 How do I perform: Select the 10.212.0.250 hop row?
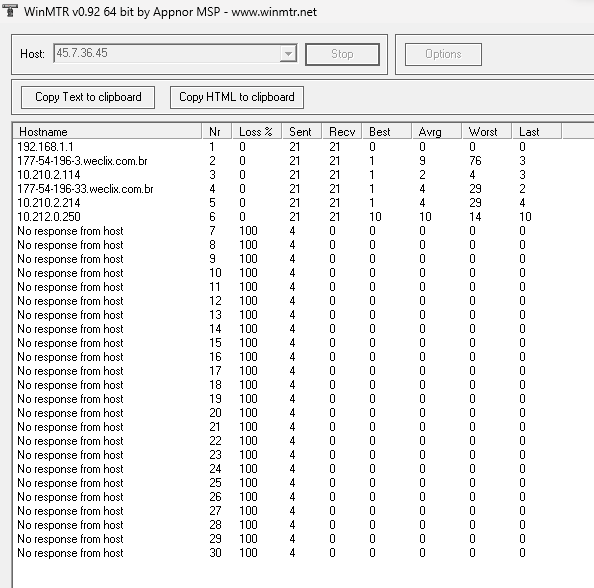point(288,217)
